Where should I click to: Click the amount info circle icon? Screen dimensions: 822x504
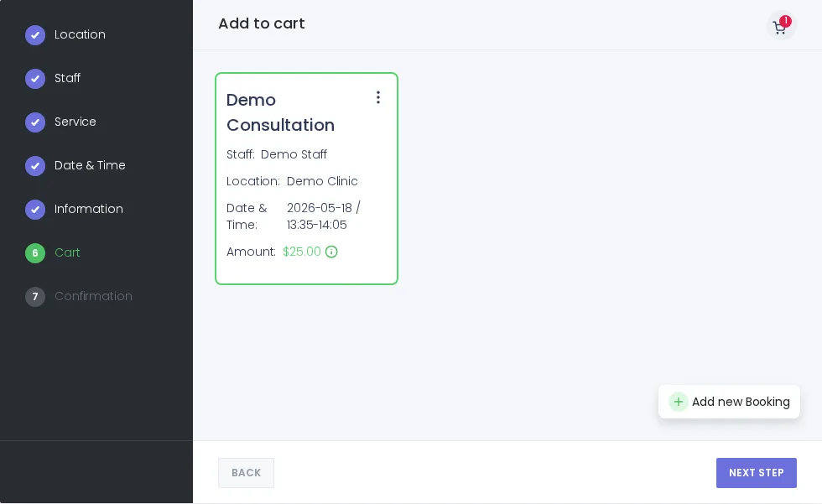pos(331,252)
